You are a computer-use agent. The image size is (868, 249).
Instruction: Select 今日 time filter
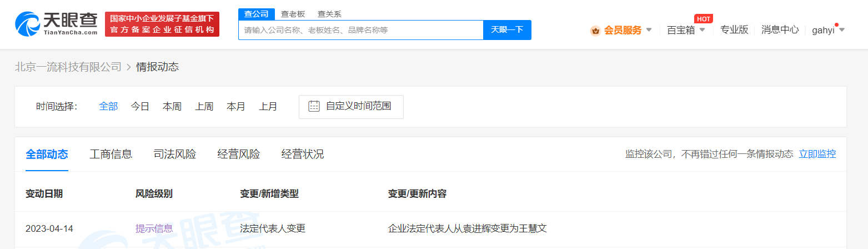tap(140, 107)
